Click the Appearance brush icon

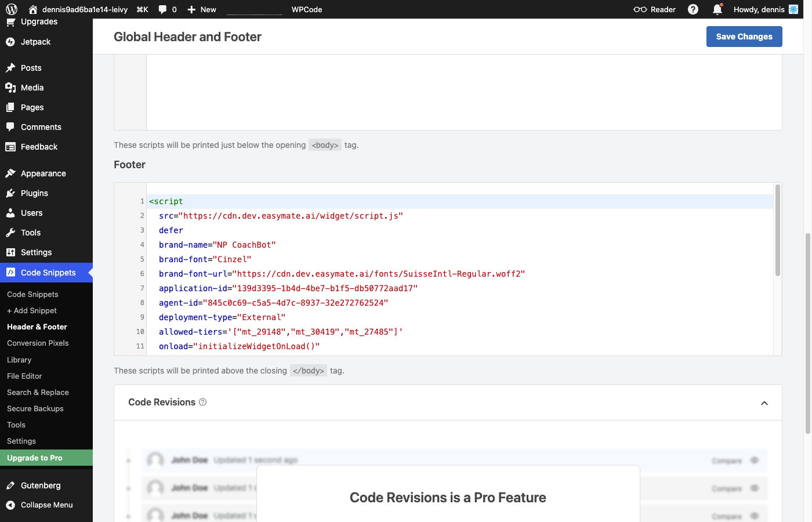(10, 173)
